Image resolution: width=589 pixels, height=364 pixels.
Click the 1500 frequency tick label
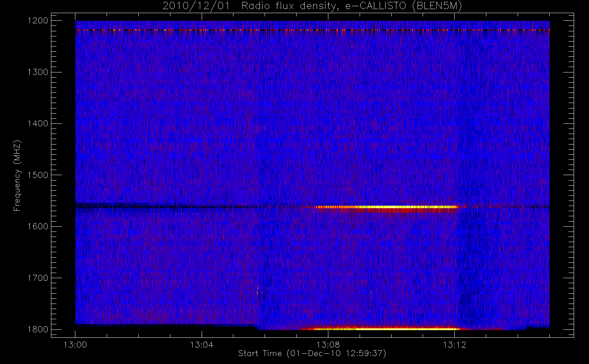(x=38, y=175)
